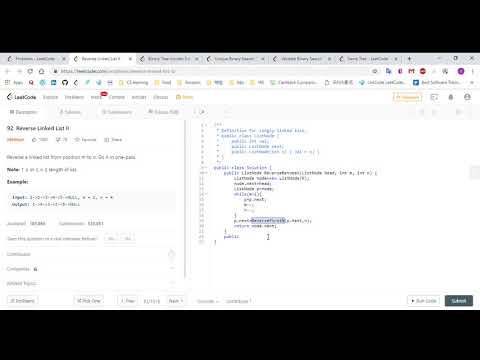
Task: Click the browser back arrow
Action: (x=8, y=71)
